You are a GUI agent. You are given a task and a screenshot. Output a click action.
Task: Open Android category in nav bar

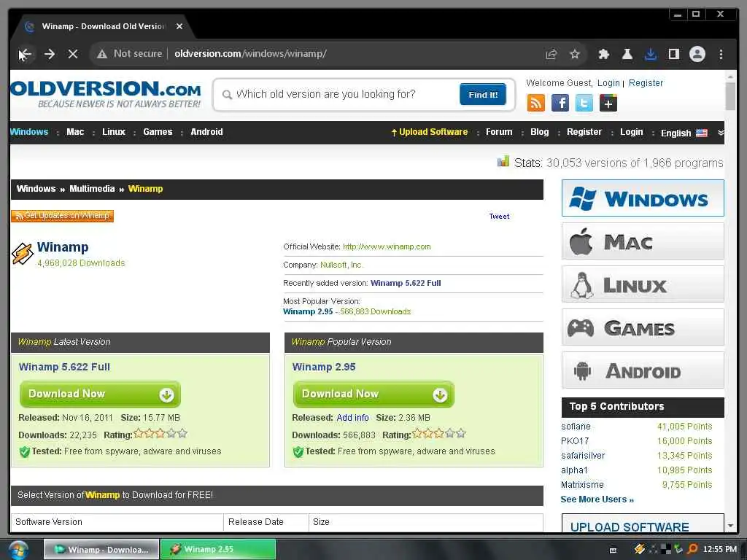206,132
